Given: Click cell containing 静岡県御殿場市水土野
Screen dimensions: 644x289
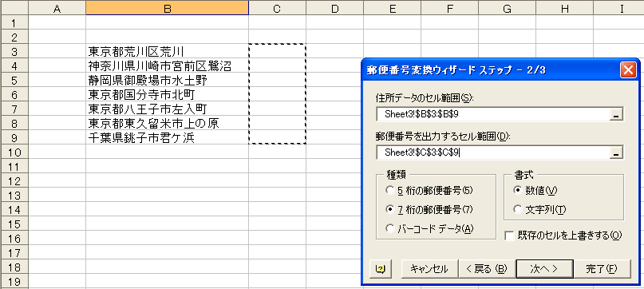Looking at the screenshot, I should [x=167, y=80].
